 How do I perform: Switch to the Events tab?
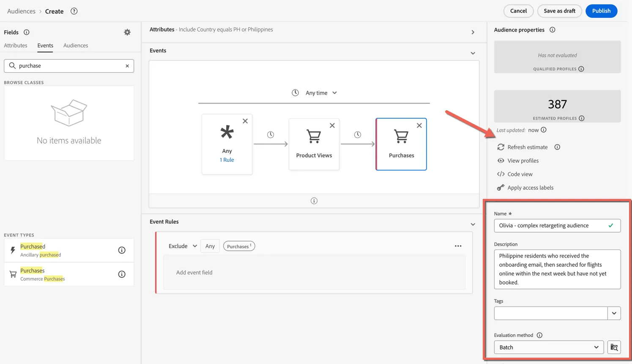coord(45,46)
